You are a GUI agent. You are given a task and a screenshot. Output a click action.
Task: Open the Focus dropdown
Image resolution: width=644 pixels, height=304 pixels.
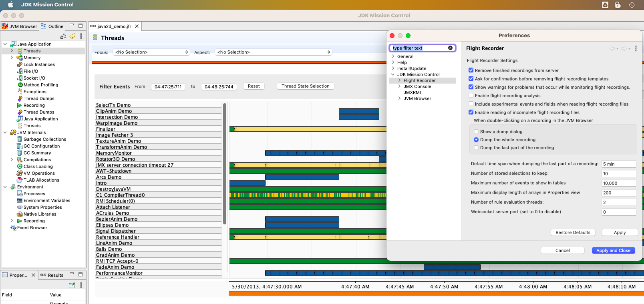151,52
